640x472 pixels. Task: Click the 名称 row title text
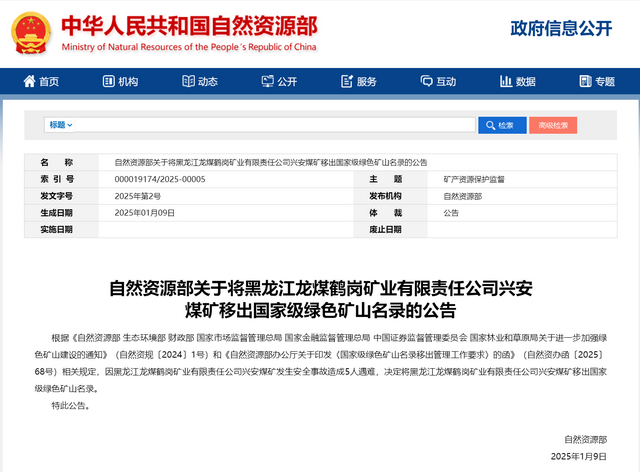pyautogui.click(x=271, y=163)
